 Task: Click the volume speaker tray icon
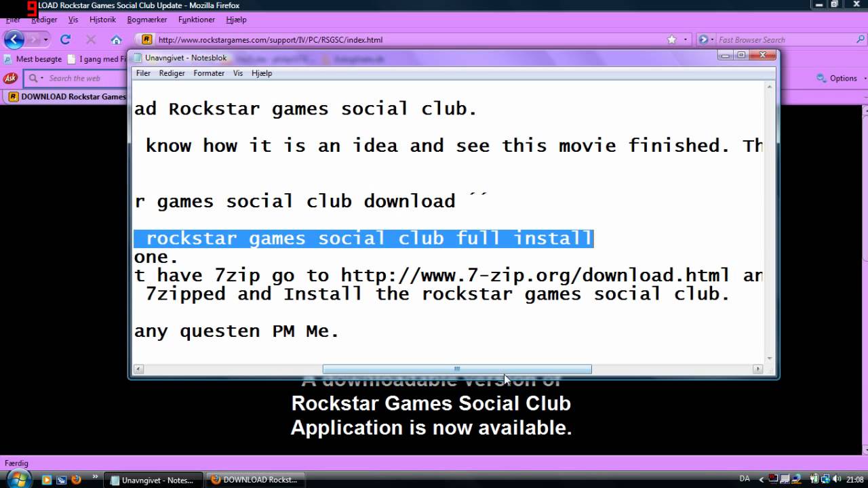836,479
